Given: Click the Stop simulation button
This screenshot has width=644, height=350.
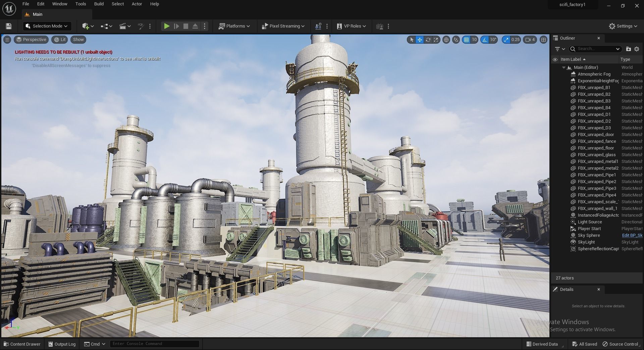Looking at the screenshot, I should (x=185, y=26).
